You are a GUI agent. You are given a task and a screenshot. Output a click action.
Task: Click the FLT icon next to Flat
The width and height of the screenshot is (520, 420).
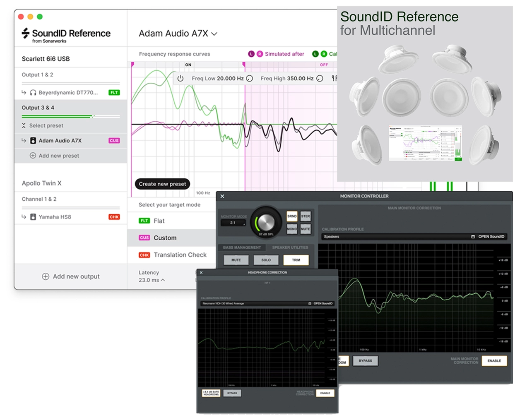tap(144, 221)
